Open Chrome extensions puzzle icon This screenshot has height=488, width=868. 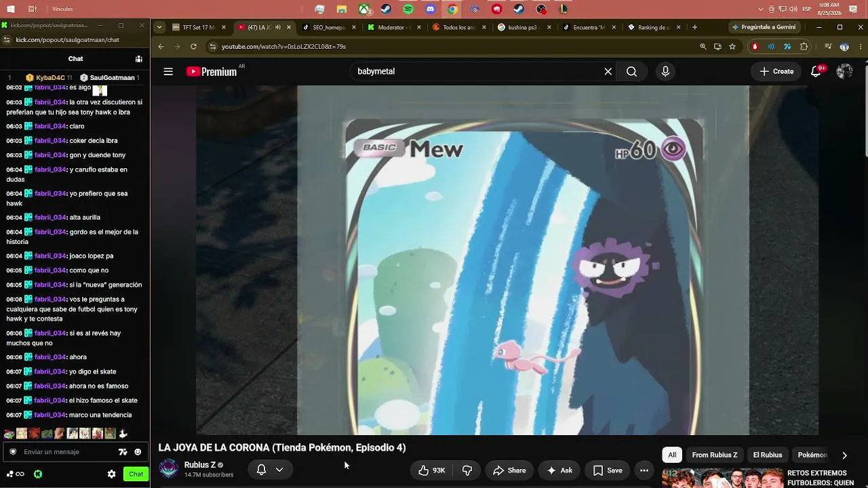[x=804, y=47]
